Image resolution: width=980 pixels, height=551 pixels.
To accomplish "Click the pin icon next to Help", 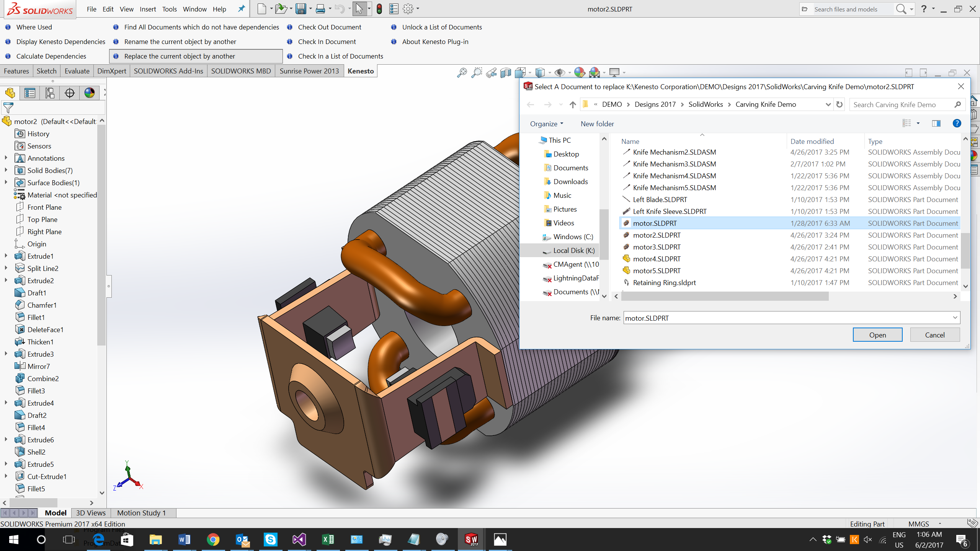I will [x=241, y=9].
